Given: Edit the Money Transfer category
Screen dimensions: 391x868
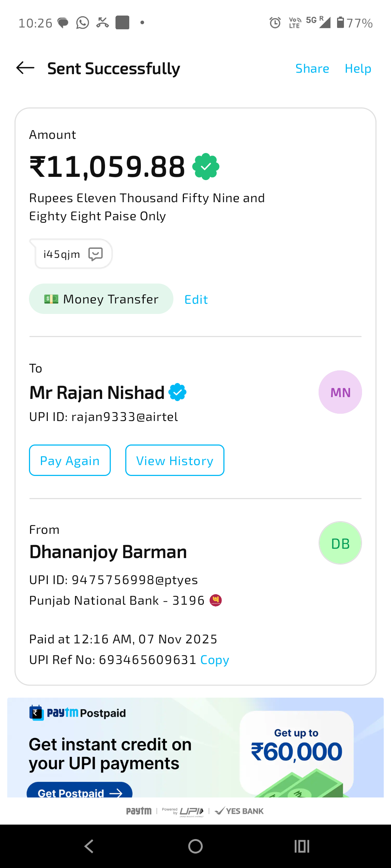Looking at the screenshot, I should pos(196,299).
